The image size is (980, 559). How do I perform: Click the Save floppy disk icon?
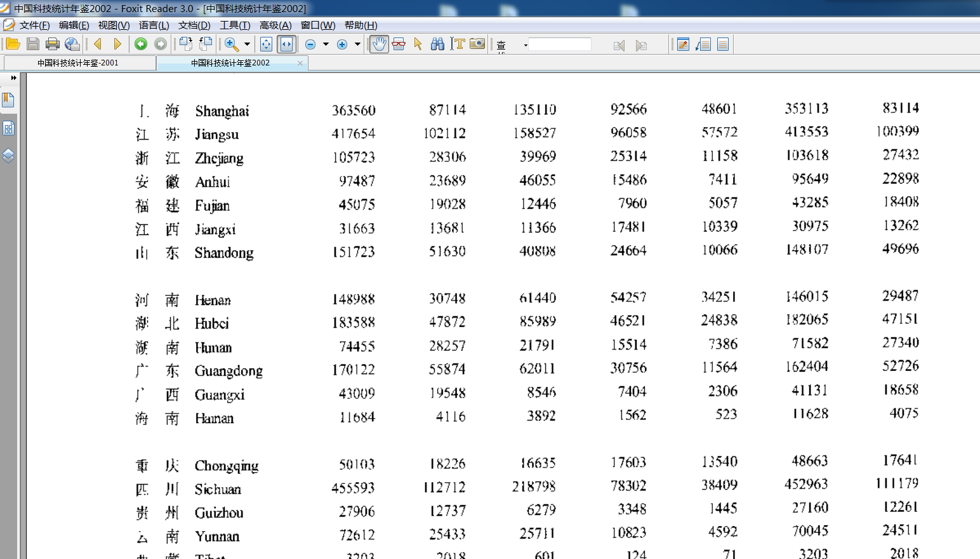pyautogui.click(x=33, y=44)
